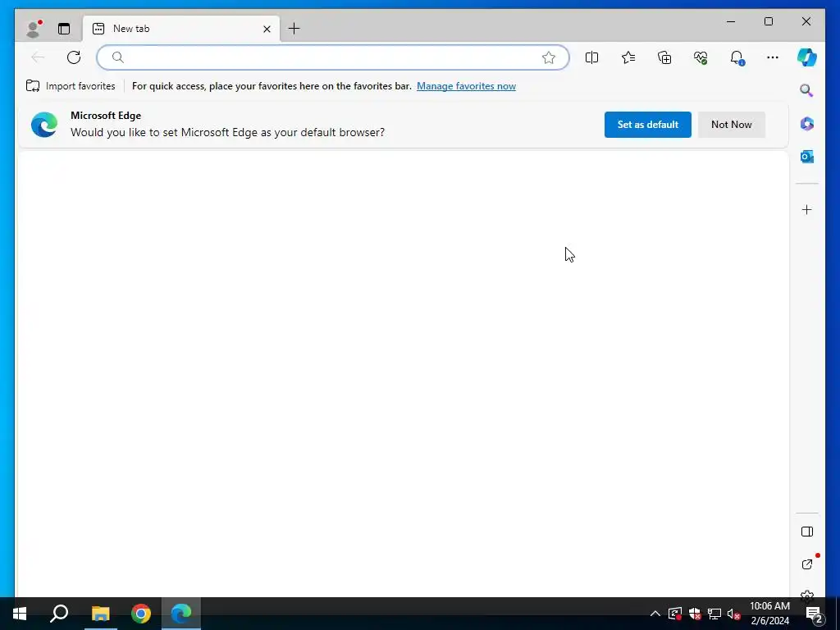
Task: Open Outlook sidebar icon
Action: (807, 157)
